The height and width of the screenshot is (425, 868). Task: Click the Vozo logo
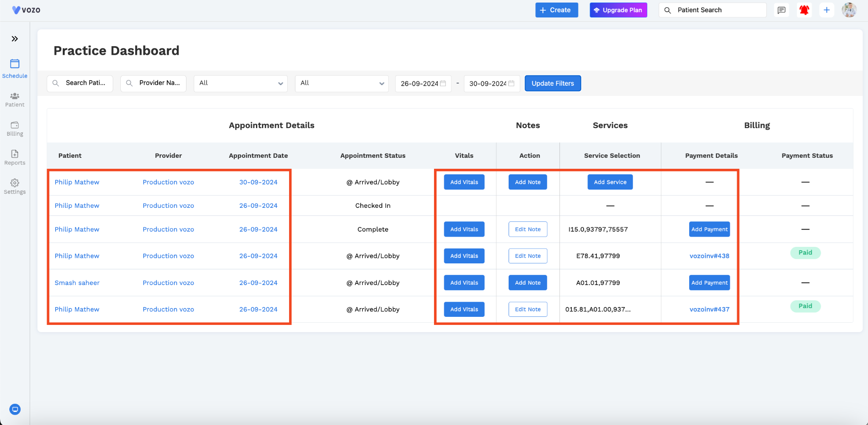pos(26,10)
